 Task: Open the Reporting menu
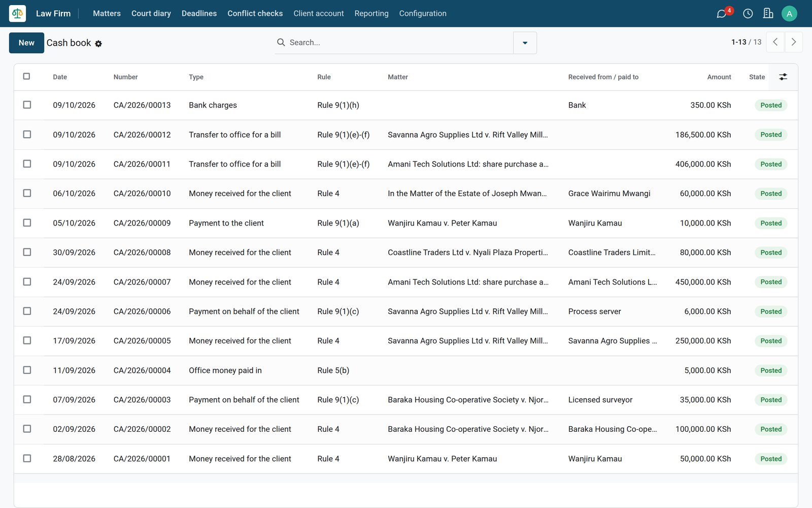tap(371, 14)
